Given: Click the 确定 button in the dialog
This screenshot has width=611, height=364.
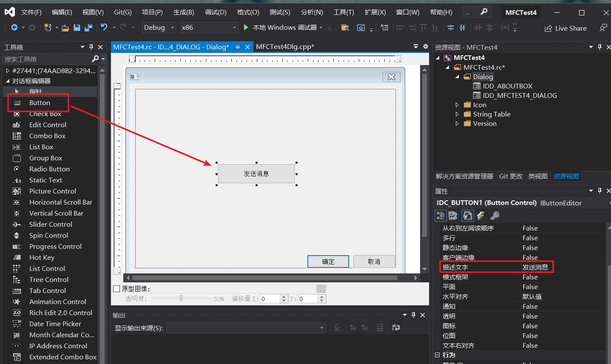Looking at the screenshot, I should (328, 262).
